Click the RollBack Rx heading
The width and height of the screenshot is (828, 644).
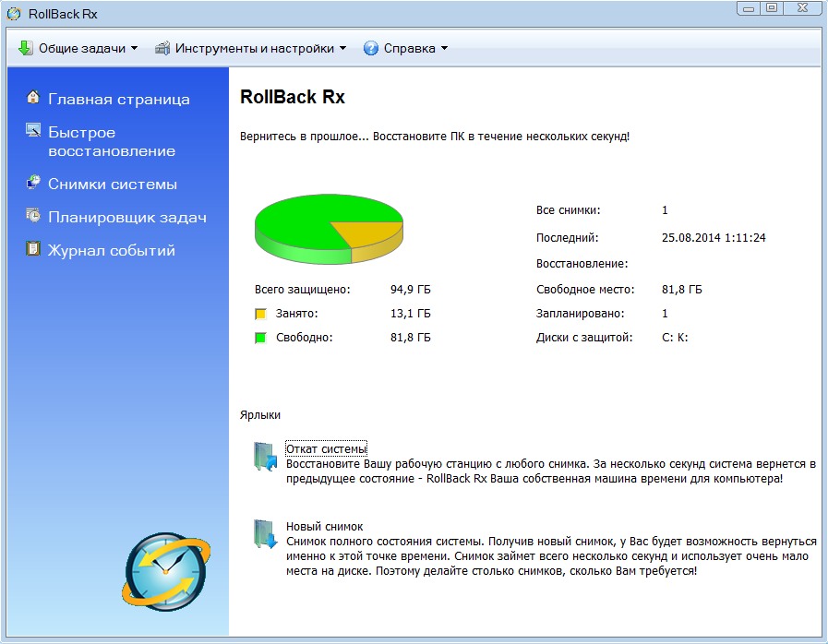(x=292, y=97)
